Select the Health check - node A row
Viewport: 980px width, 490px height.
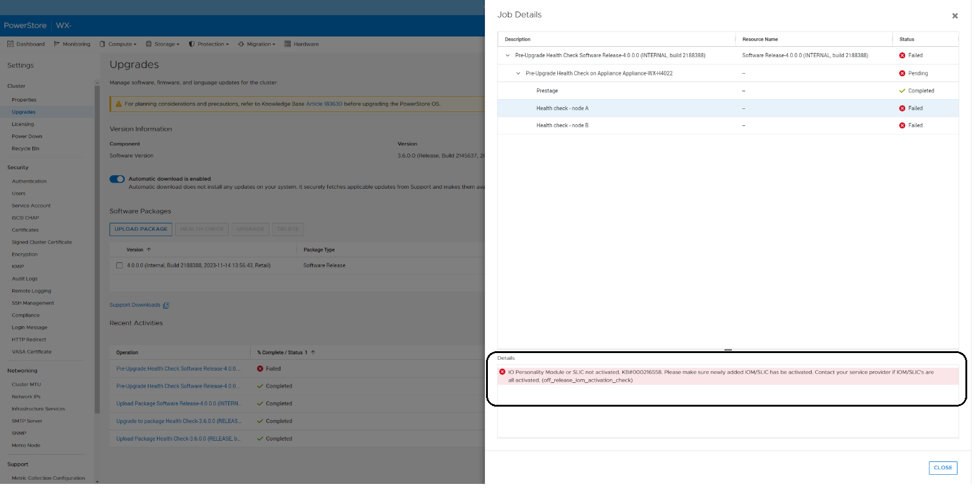pyautogui.click(x=728, y=108)
